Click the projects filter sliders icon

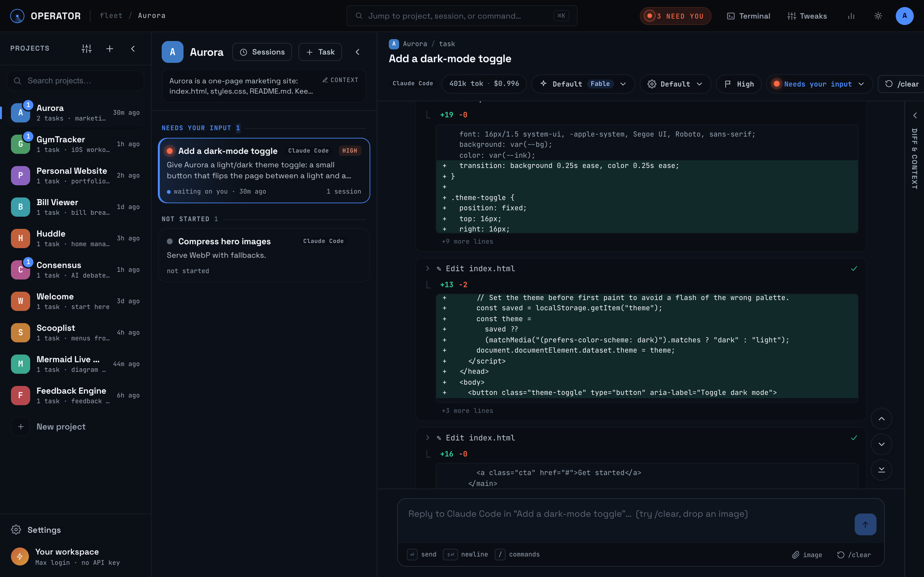pos(87,48)
